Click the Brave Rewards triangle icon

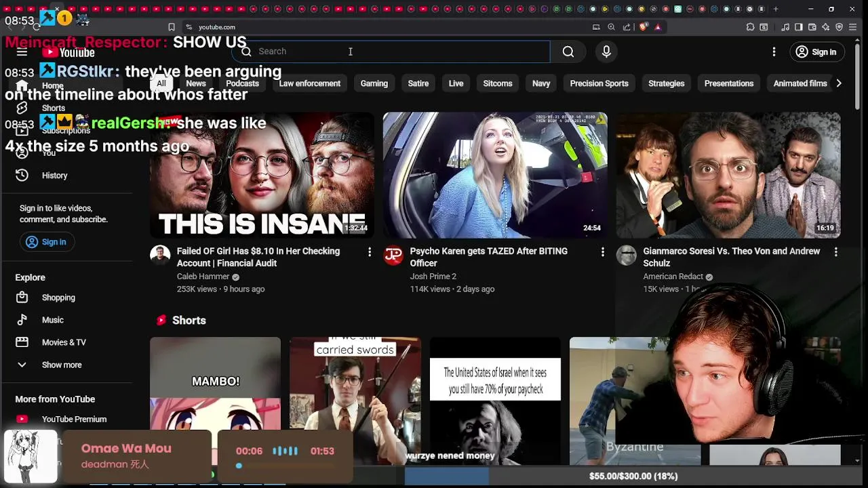click(658, 27)
